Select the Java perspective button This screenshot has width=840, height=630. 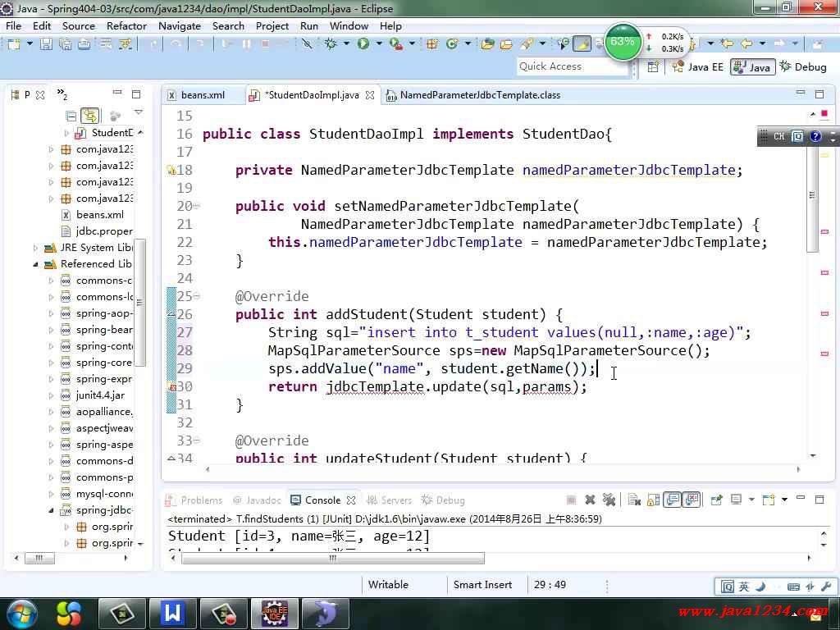pos(752,67)
